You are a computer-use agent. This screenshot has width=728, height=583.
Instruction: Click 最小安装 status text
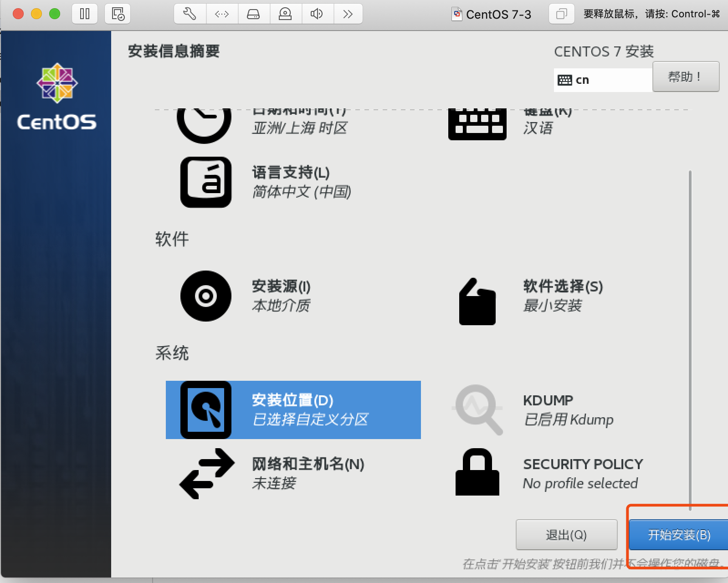click(x=553, y=305)
